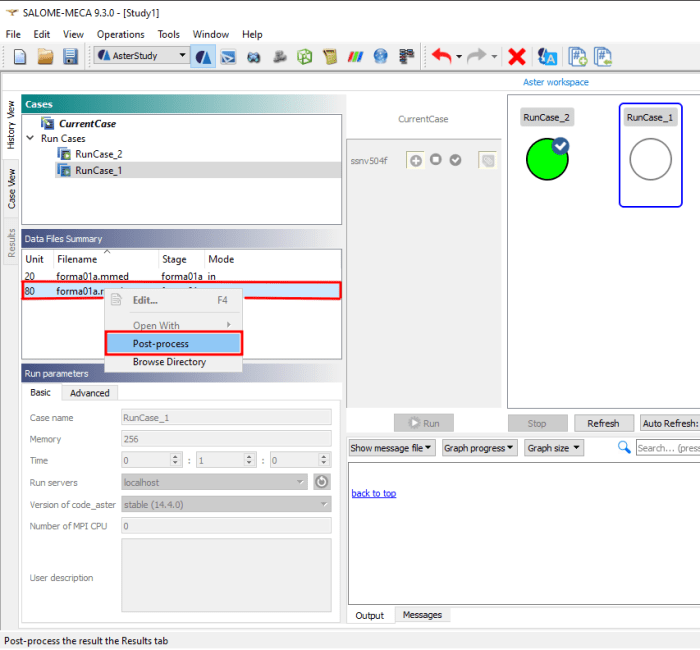
Task: Activate the last dark module icon in the toolbar
Action: coord(406,56)
